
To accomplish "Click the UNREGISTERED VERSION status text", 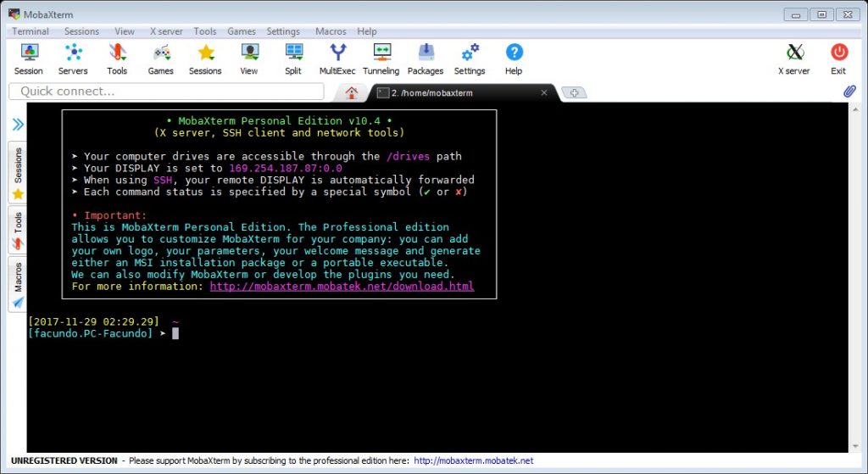I will tap(64, 460).
